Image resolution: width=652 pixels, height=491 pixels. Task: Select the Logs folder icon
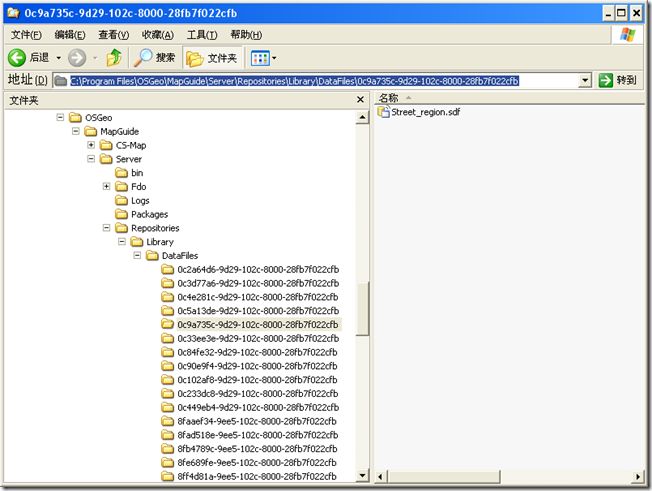point(121,200)
